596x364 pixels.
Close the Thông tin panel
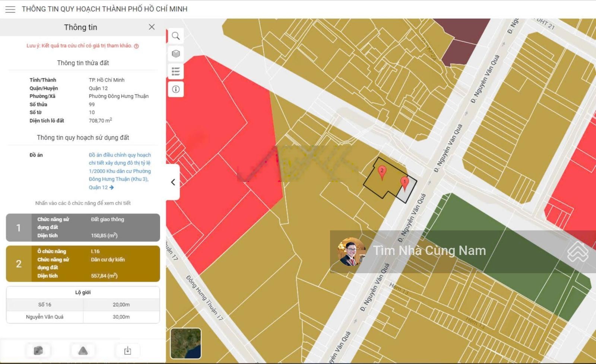152,27
